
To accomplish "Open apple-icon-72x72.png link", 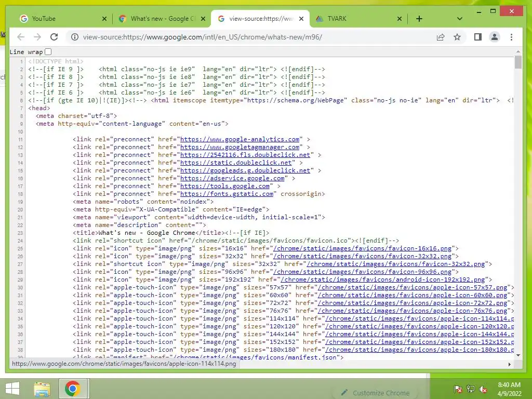I will click(x=413, y=303).
